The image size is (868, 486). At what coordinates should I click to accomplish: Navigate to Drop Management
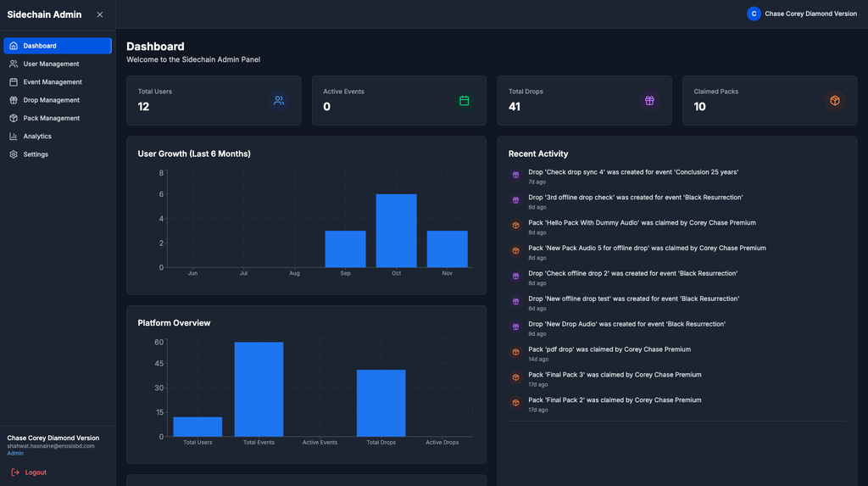(58, 100)
